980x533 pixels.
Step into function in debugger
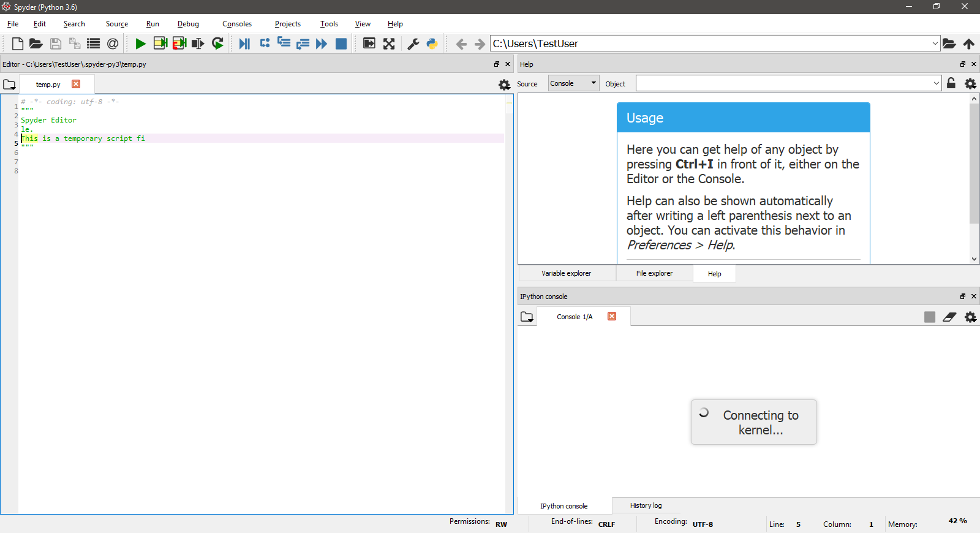coord(284,42)
